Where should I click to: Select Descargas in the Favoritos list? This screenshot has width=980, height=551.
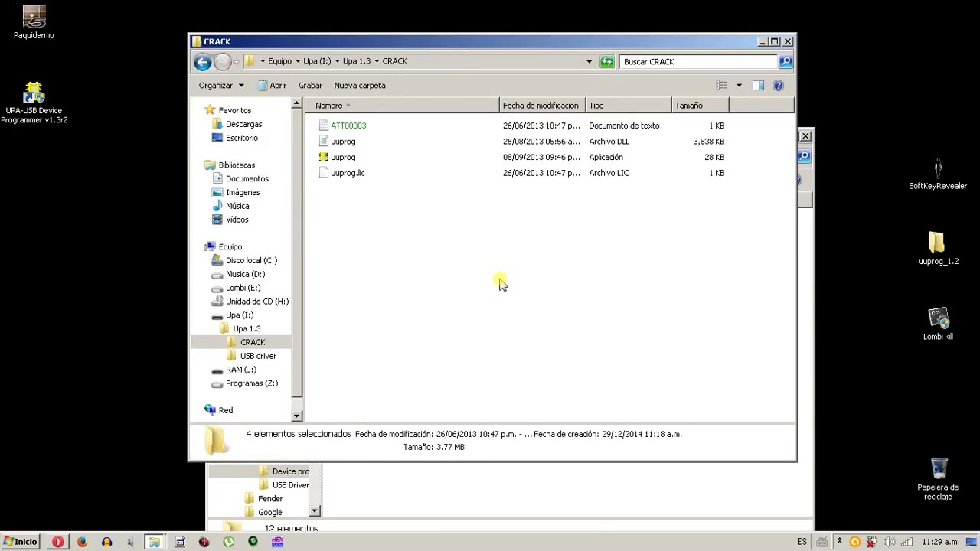tap(243, 124)
